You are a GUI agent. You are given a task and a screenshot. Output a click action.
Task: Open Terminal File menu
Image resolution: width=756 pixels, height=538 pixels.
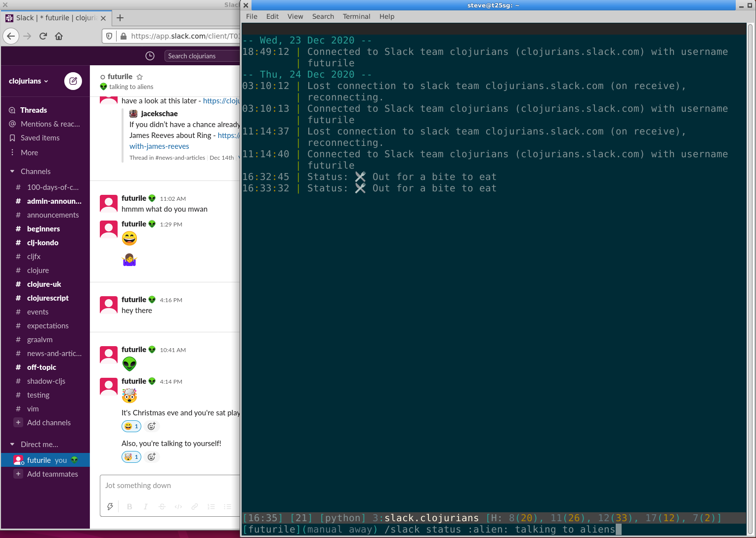click(x=252, y=16)
